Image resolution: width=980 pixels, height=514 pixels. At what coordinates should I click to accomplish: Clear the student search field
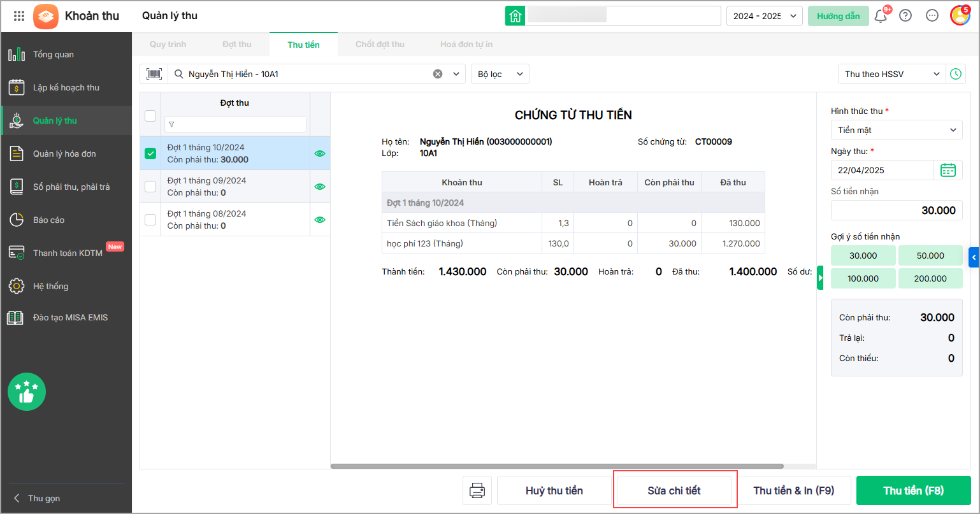click(438, 74)
